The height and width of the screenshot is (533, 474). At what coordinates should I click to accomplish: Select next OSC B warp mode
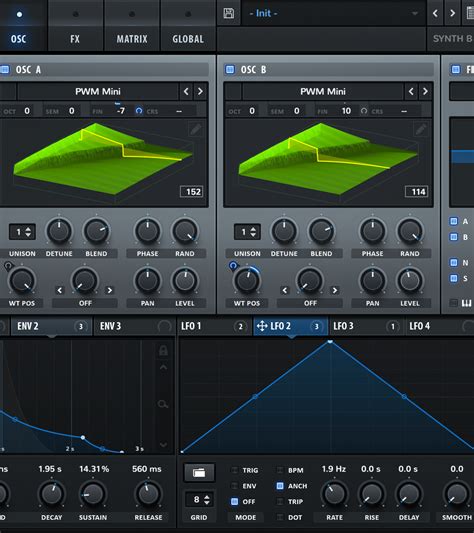pyautogui.click(x=335, y=290)
